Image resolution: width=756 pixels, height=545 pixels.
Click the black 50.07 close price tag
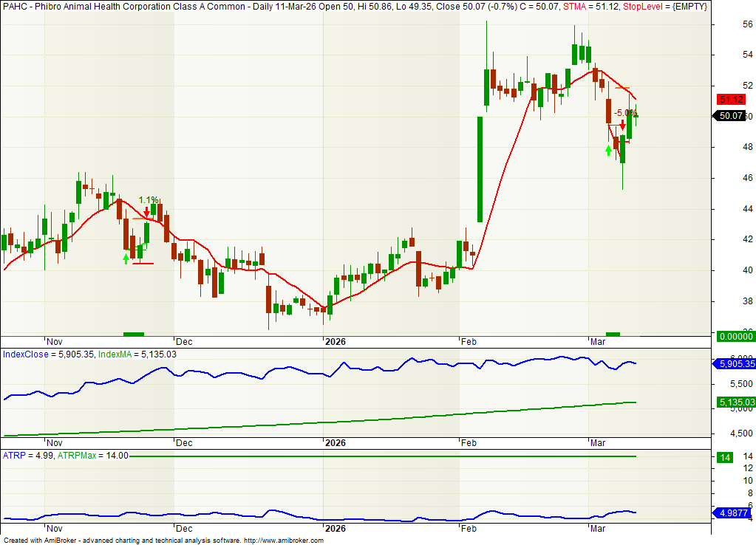coord(730,116)
